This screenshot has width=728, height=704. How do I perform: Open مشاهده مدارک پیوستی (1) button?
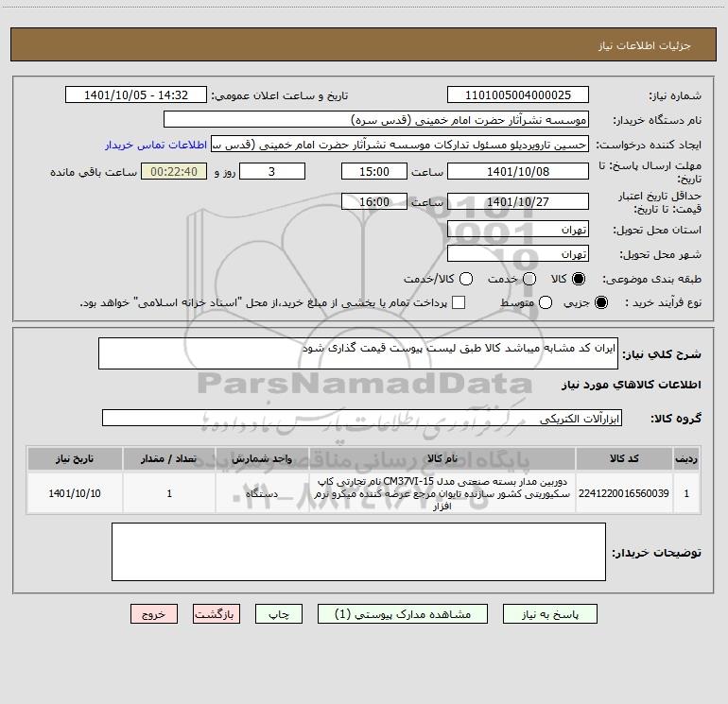(x=403, y=614)
